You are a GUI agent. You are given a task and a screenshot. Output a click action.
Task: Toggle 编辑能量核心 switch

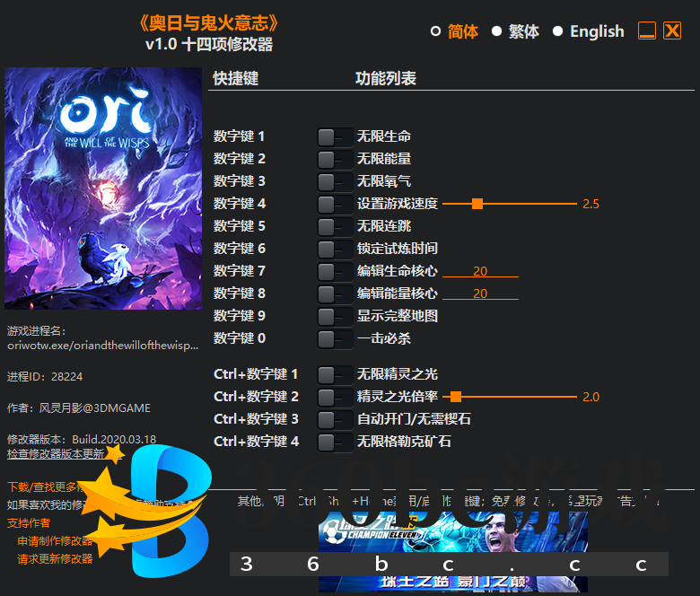[335, 294]
